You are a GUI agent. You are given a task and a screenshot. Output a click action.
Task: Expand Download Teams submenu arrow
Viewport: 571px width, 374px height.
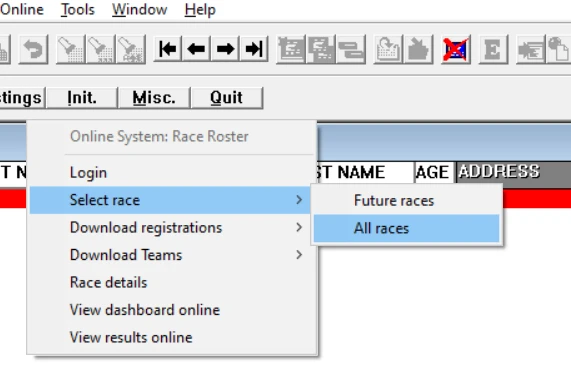299,255
